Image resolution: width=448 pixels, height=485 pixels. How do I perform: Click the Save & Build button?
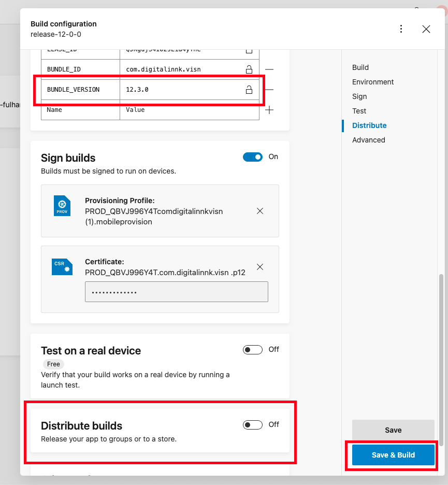393,455
